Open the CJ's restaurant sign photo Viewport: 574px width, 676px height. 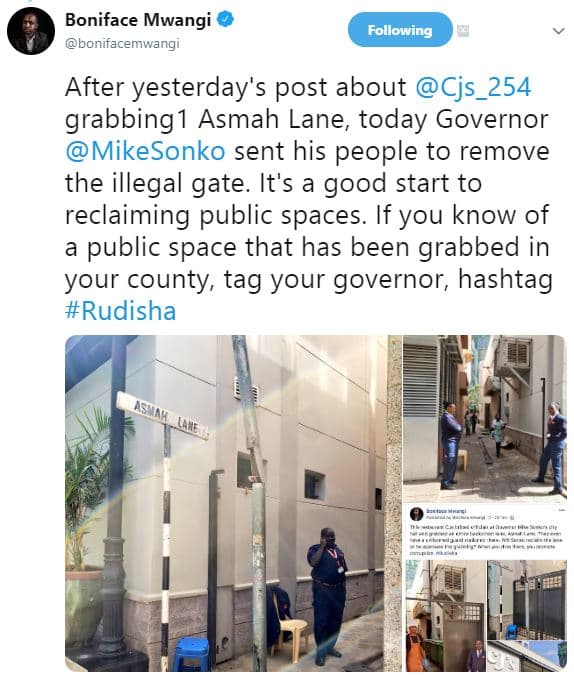tap(527, 656)
